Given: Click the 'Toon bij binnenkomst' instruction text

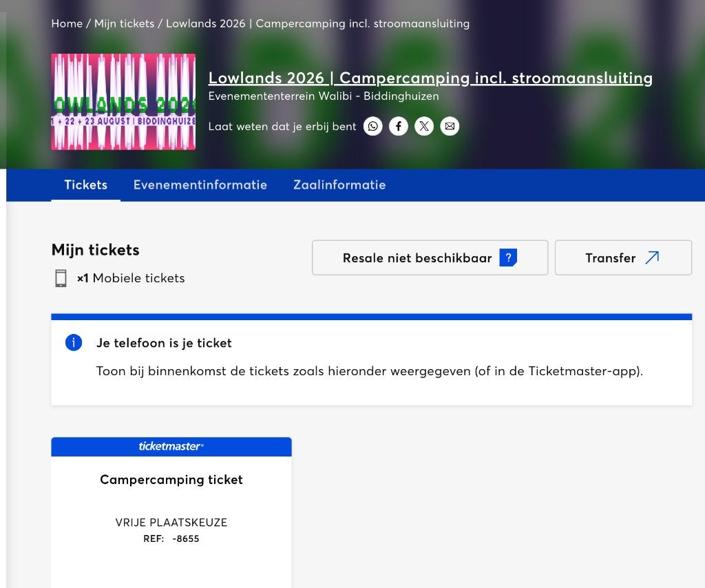Looking at the screenshot, I should (370, 371).
